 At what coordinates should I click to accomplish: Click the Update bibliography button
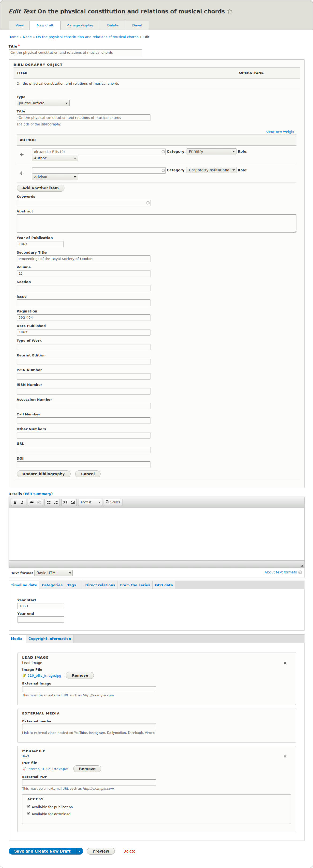44,474
